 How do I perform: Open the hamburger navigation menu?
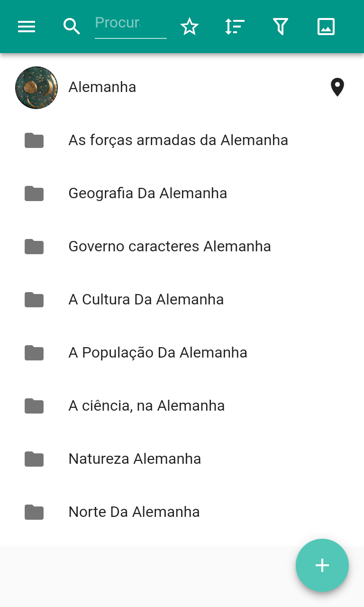(x=27, y=27)
